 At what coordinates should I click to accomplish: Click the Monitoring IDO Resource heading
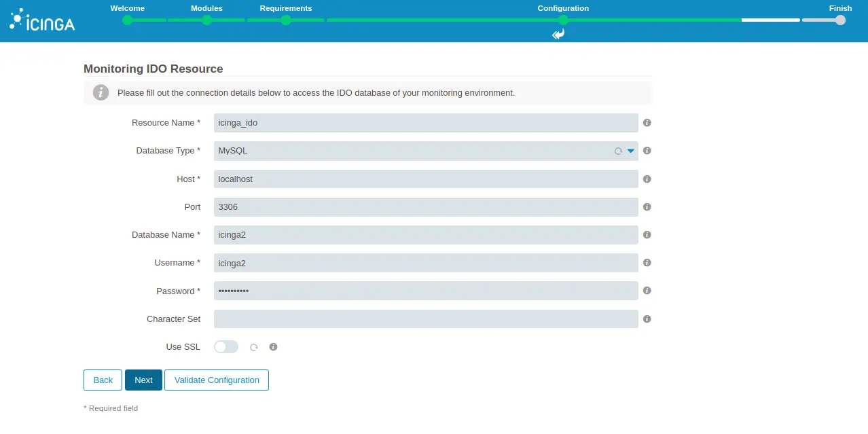click(x=153, y=69)
